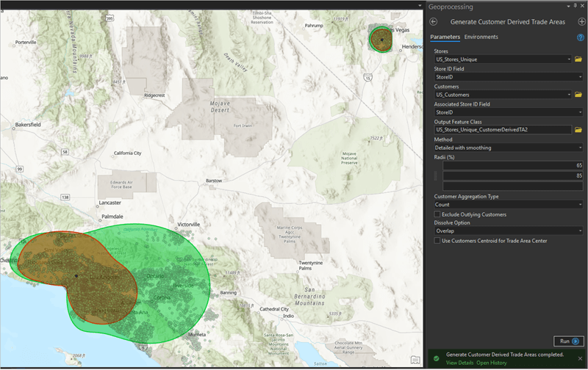588x370 pixels.
Task: Click the 'Cathedral City' map label
Action: (x=274, y=309)
